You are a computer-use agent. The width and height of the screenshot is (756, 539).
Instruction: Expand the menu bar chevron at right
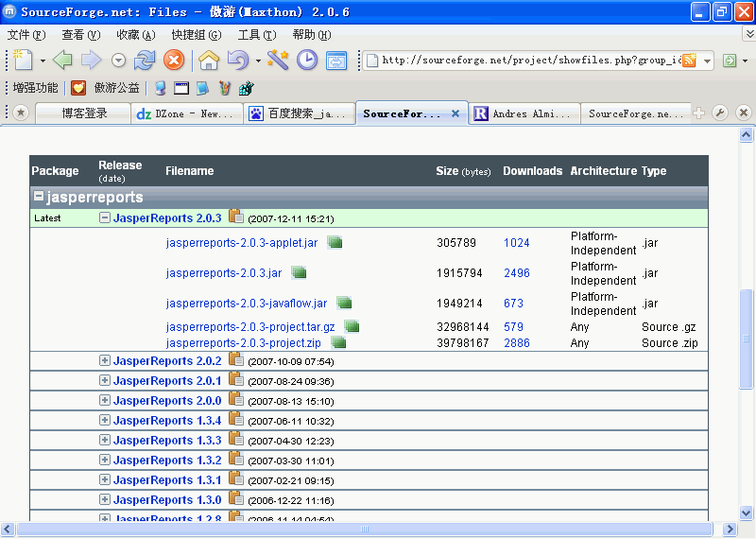click(x=749, y=33)
